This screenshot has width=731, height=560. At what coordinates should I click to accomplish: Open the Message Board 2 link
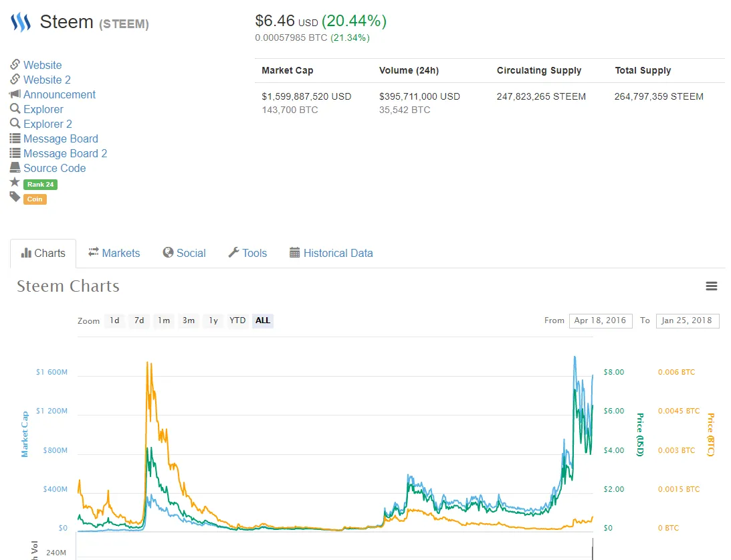click(66, 153)
